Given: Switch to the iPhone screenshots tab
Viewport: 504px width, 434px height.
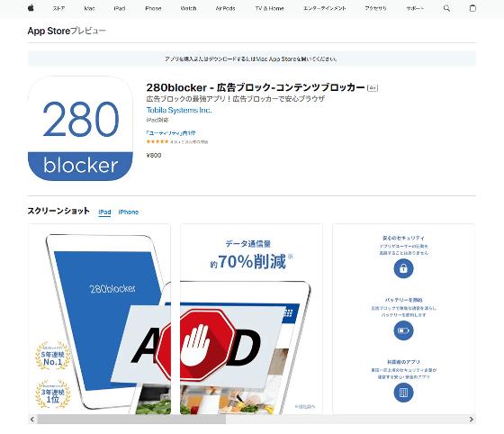Looking at the screenshot, I should click(x=128, y=212).
